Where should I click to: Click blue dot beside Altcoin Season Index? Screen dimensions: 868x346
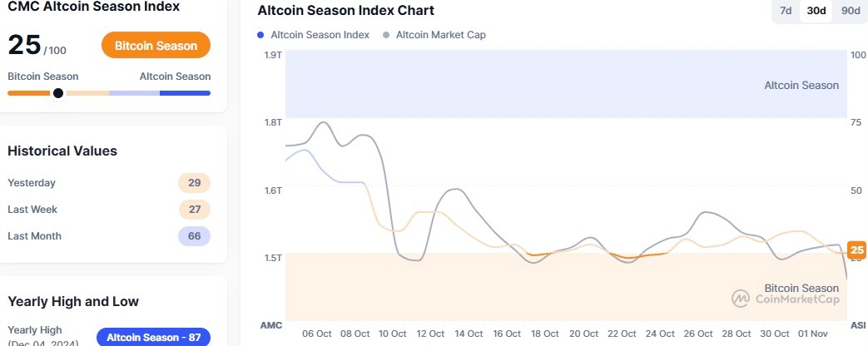(x=261, y=35)
